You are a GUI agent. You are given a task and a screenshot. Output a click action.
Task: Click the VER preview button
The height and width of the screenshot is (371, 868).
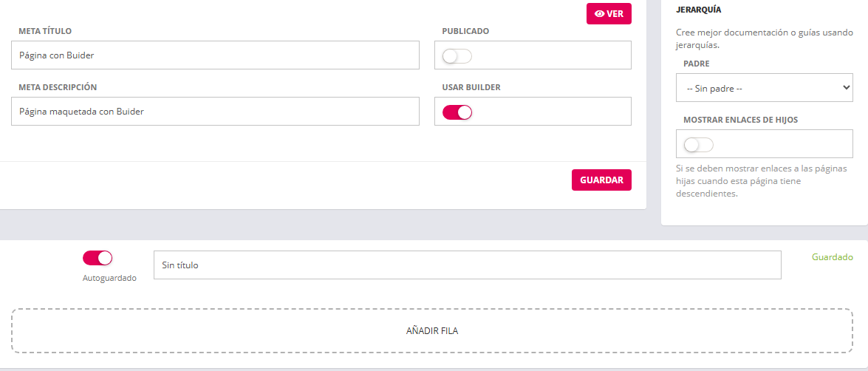point(609,14)
